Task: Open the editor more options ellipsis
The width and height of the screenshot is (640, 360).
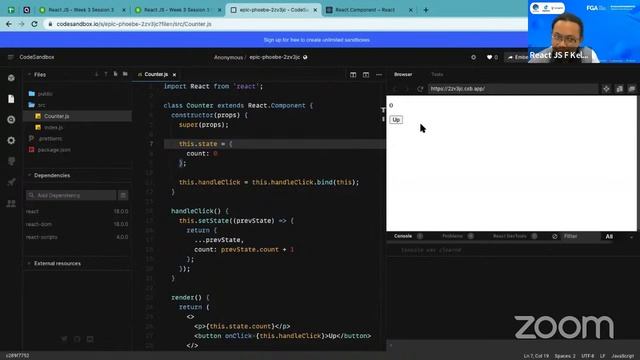Action: click(x=379, y=75)
